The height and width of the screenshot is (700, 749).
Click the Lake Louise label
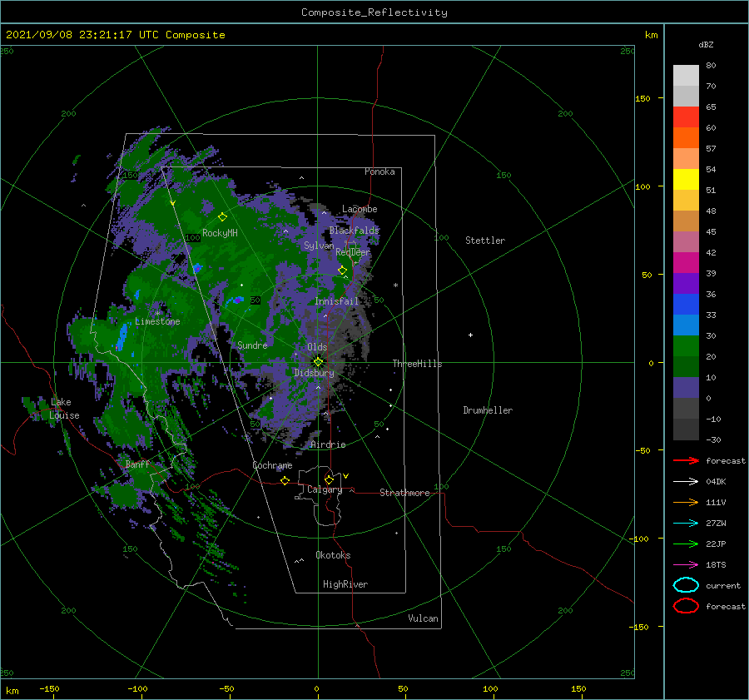pos(64,409)
